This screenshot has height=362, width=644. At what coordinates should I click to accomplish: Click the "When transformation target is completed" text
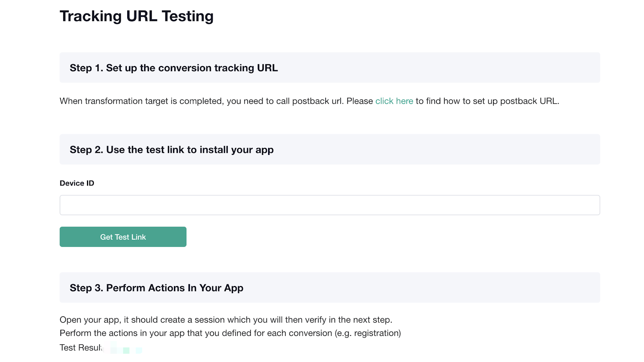(x=141, y=101)
